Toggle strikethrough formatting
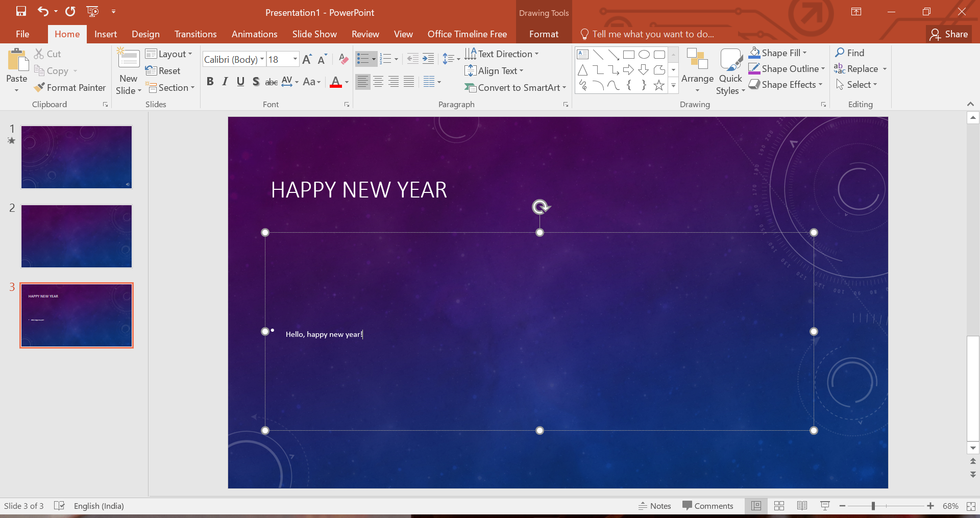This screenshot has height=518, width=980. click(x=272, y=82)
